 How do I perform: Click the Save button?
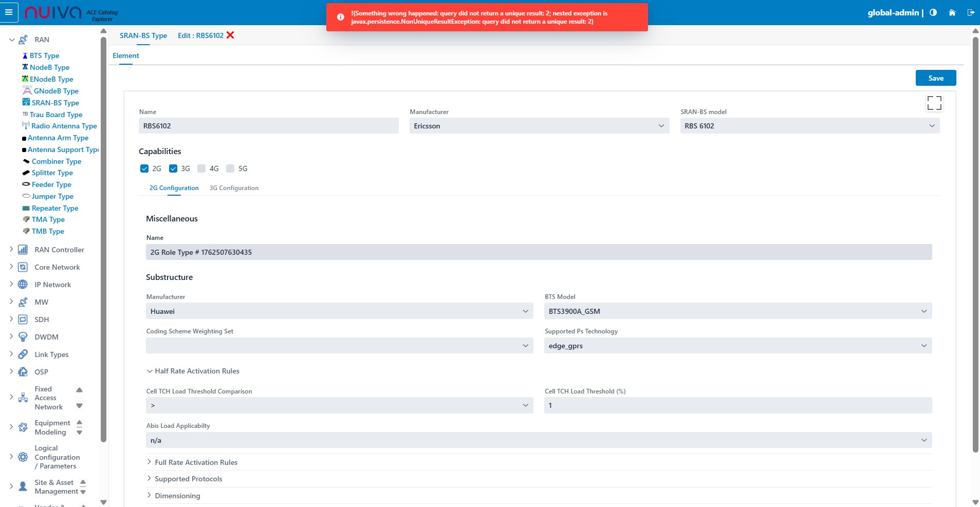pyautogui.click(x=935, y=78)
